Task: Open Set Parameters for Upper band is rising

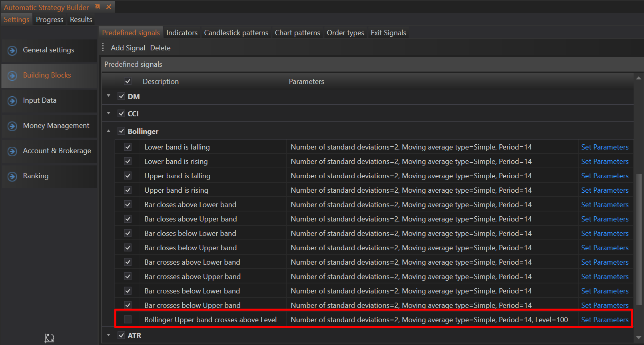Action: click(x=604, y=190)
